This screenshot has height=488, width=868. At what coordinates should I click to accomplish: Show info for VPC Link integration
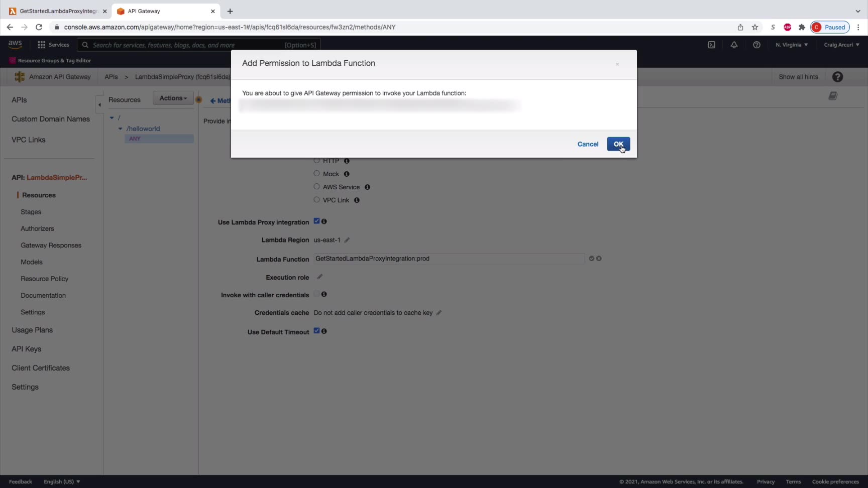pyautogui.click(x=357, y=200)
